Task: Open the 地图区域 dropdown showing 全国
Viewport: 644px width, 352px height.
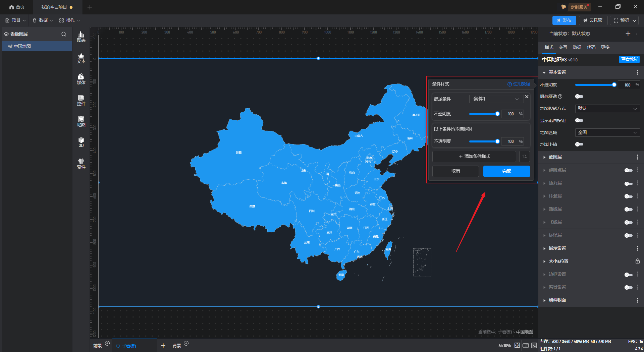Action: click(607, 132)
